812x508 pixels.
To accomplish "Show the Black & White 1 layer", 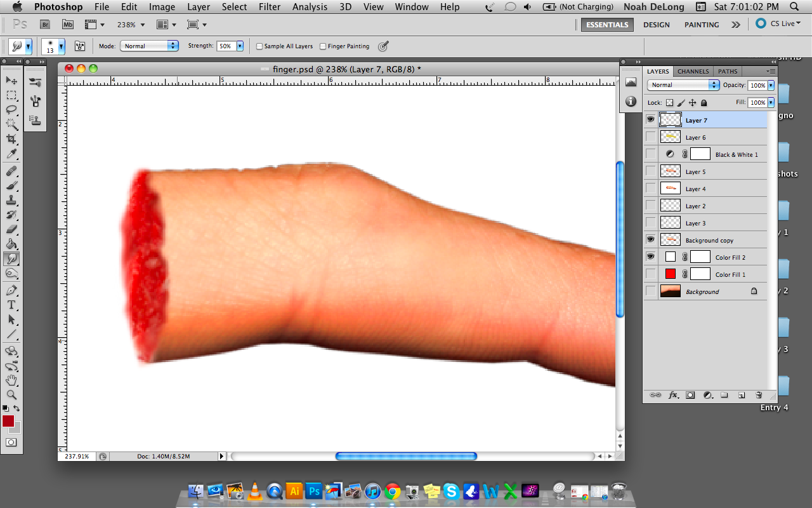I will pos(650,154).
